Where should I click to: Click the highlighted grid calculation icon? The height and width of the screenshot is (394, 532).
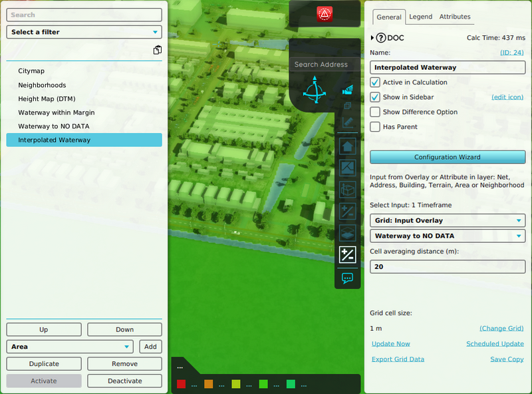click(x=346, y=254)
